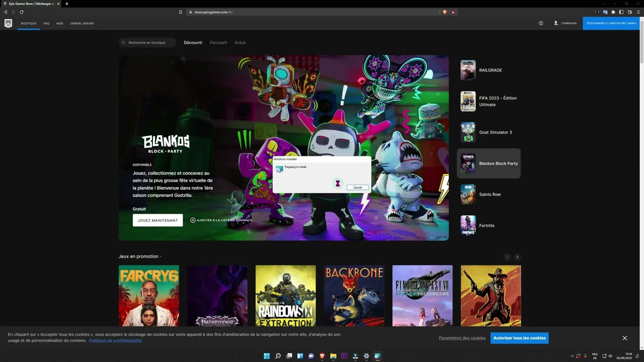Viewport: 644px width, 362px height.
Task: Open the browser hamburger menu
Action: (637, 12)
